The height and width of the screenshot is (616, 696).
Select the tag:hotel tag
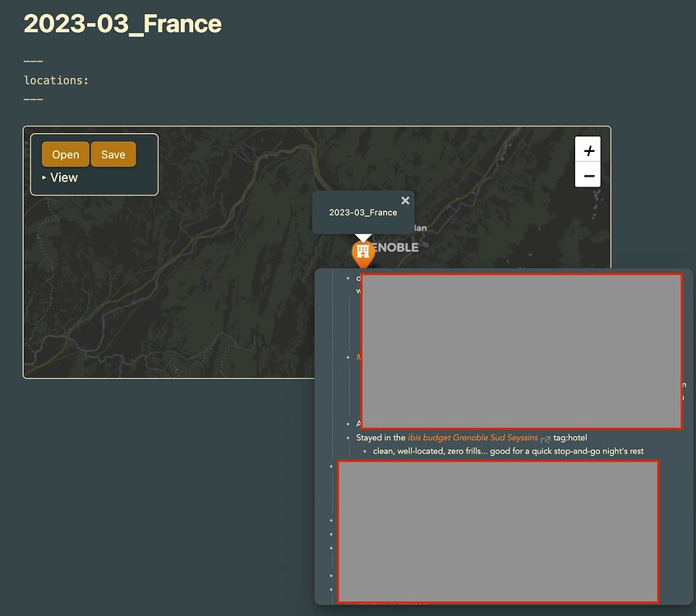[571, 437]
